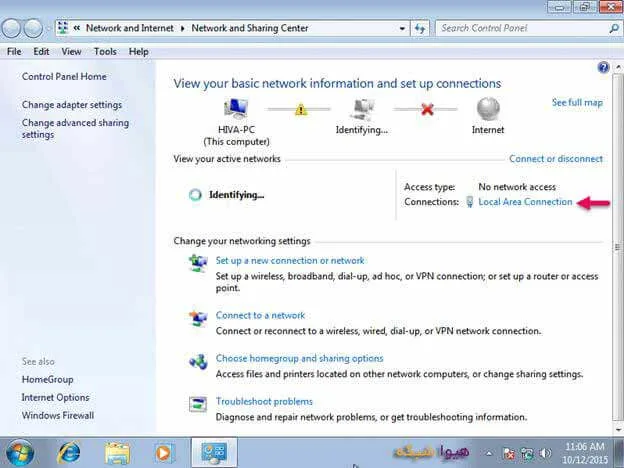Click Connect or disconnect link
Screen dimensions: 624x468
tap(556, 159)
